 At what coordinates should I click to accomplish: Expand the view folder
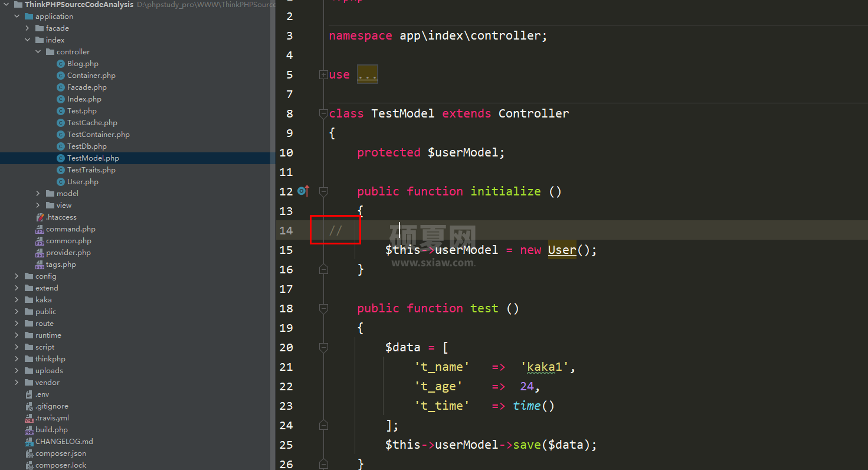(x=38, y=205)
